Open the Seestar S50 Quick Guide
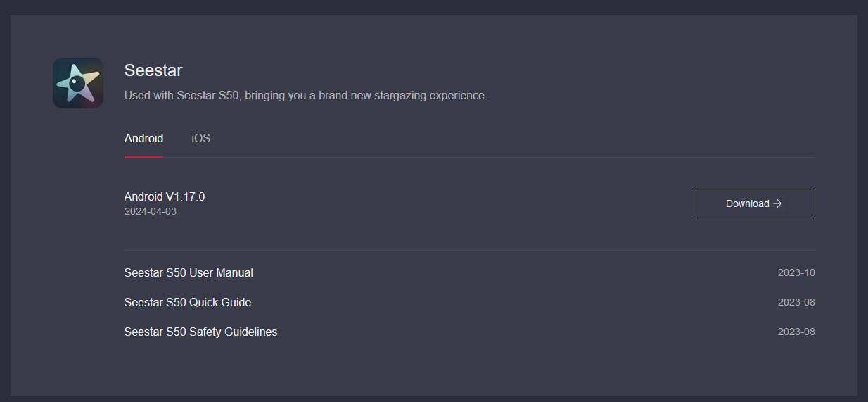 (188, 302)
